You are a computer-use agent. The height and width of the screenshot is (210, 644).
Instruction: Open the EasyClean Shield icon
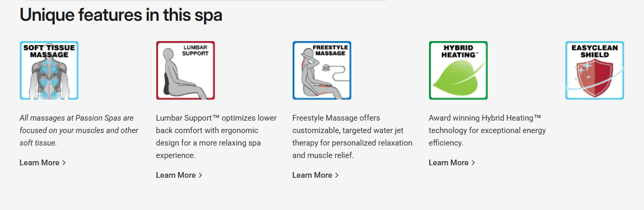click(595, 70)
